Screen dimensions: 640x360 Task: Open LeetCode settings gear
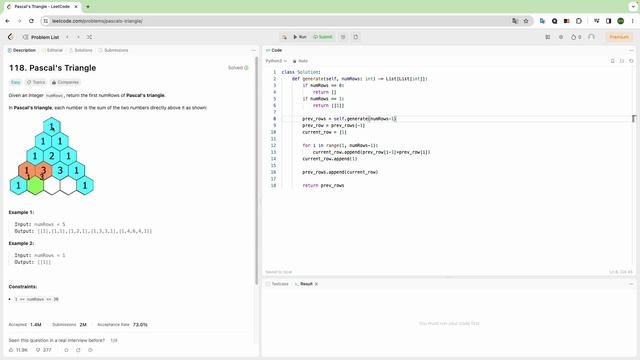561,37
